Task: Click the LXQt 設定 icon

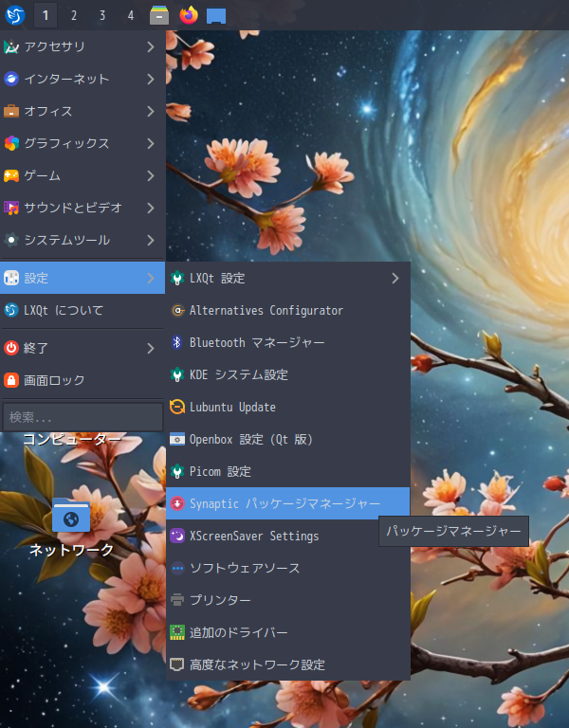Action: click(177, 278)
